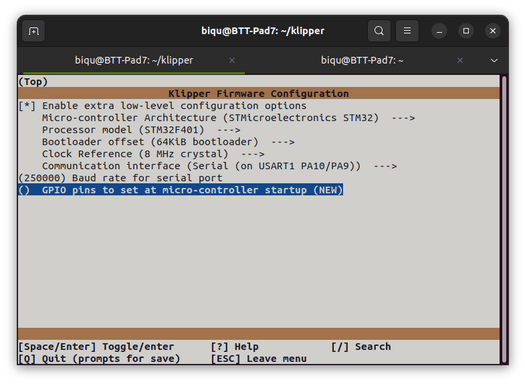Click the [Space/Enter] Toggle/enter hint
This screenshot has height=384, width=525.
point(96,347)
